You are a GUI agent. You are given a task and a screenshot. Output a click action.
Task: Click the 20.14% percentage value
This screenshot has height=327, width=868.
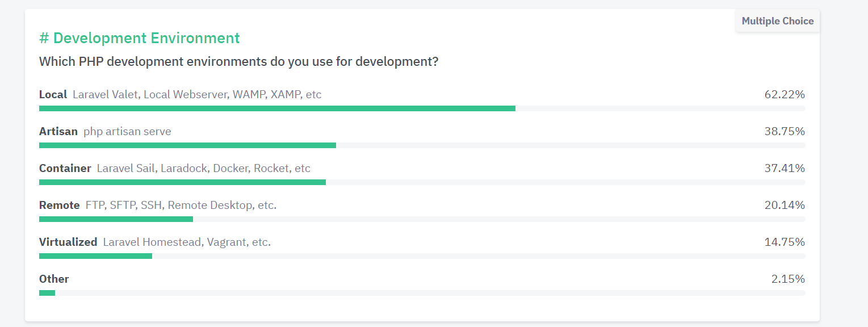[785, 205]
